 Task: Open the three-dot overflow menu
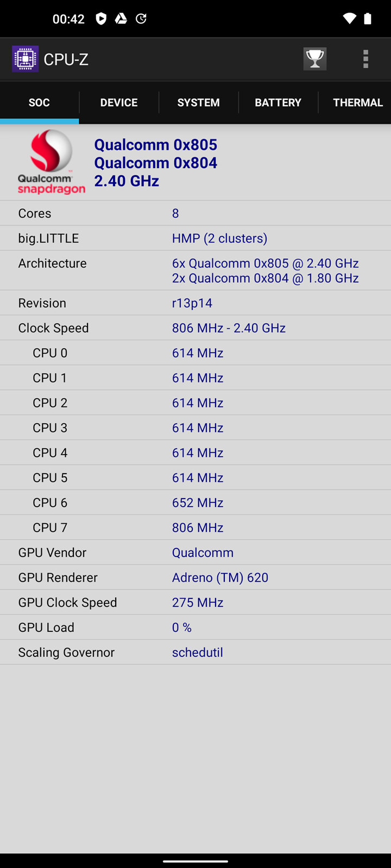click(365, 59)
